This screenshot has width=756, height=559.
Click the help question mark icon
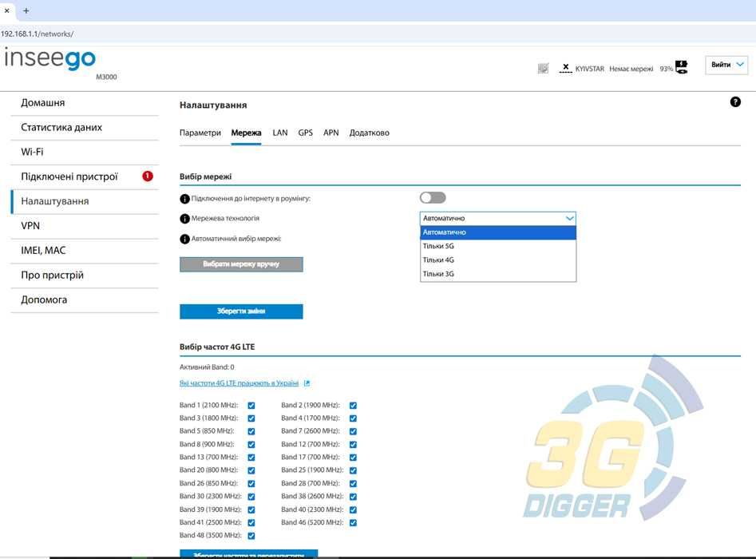734,101
